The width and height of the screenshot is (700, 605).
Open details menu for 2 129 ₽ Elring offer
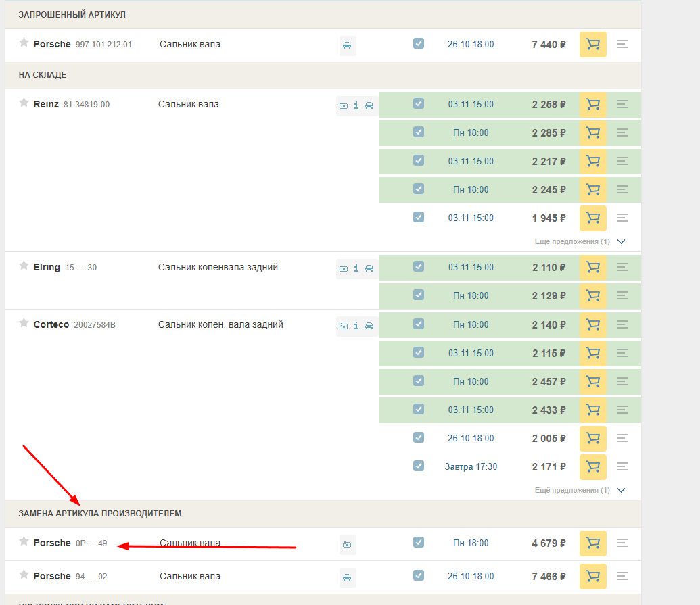coord(622,296)
